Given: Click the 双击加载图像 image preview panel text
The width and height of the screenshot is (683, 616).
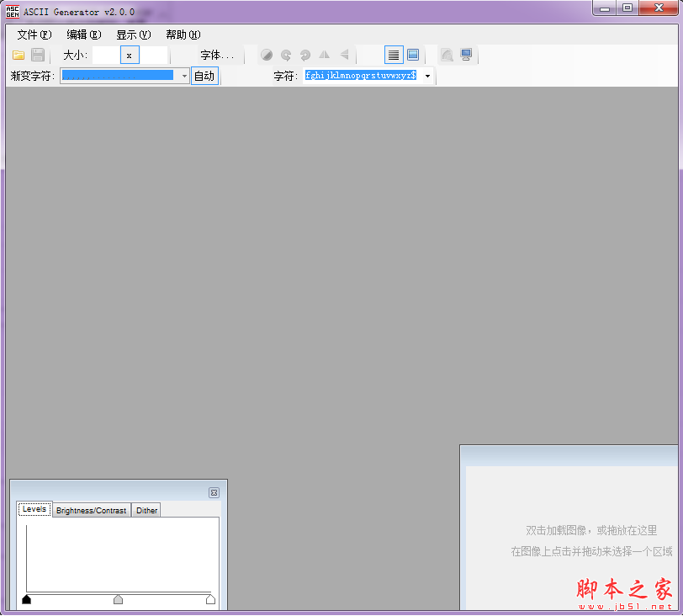Looking at the screenshot, I should (x=591, y=530).
